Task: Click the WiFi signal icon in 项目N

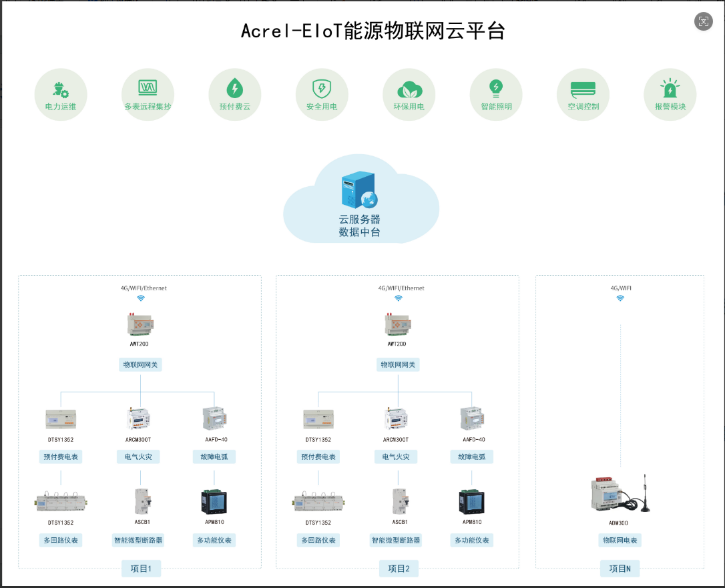Action: point(620,298)
